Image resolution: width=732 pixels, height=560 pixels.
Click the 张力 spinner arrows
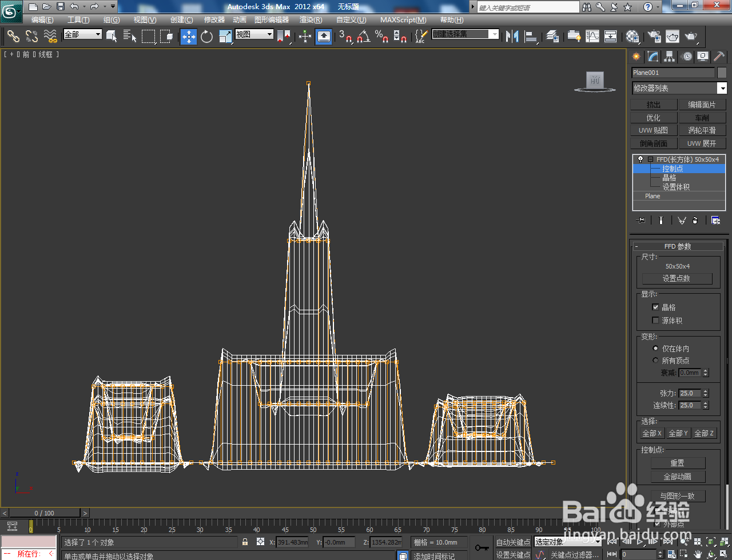[x=706, y=393]
